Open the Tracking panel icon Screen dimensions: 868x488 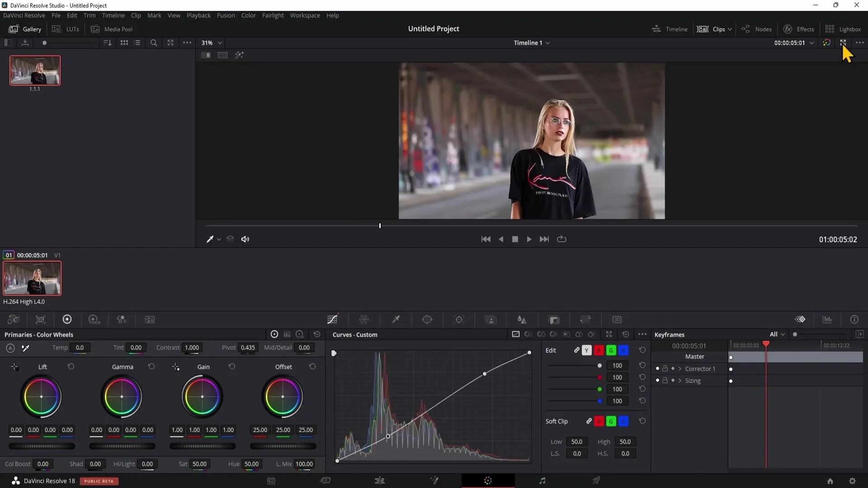(x=459, y=319)
